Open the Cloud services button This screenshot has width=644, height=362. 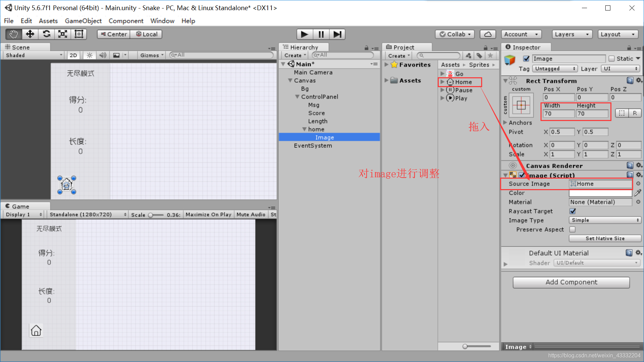488,34
